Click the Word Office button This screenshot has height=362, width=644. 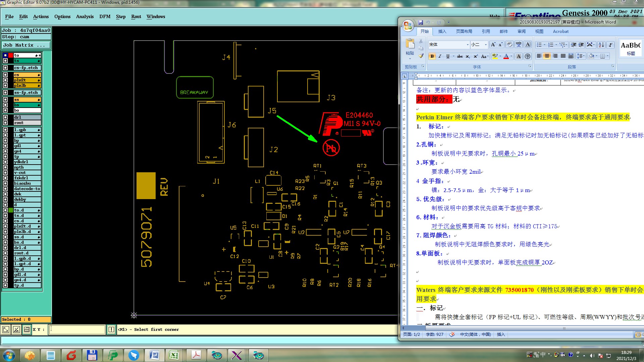tap(408, 26)
